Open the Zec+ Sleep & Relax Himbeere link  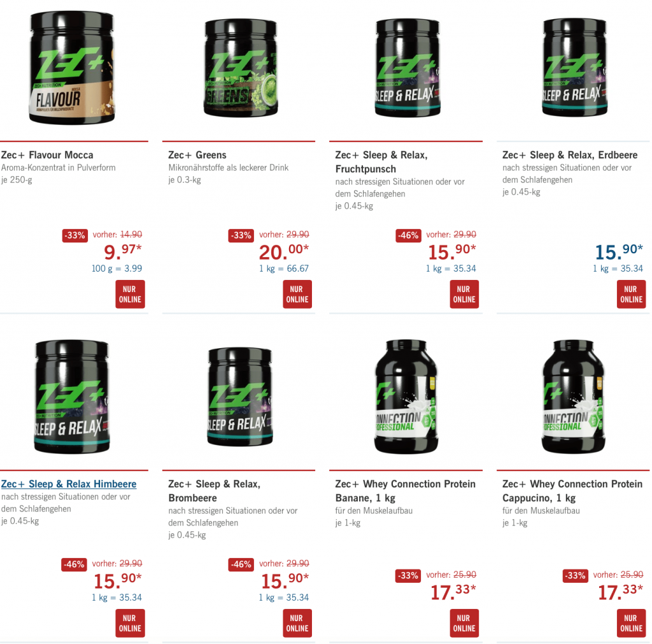(x=69, y=484)
